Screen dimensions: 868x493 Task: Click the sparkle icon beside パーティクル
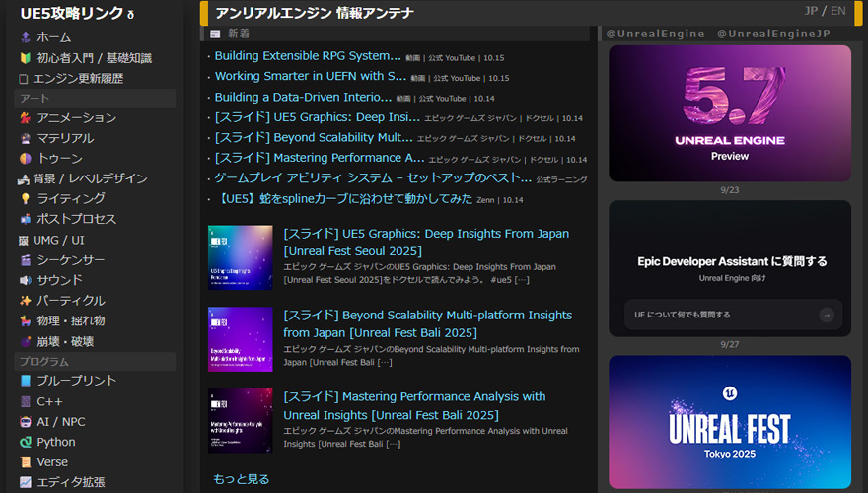click(x=25, y=300)
